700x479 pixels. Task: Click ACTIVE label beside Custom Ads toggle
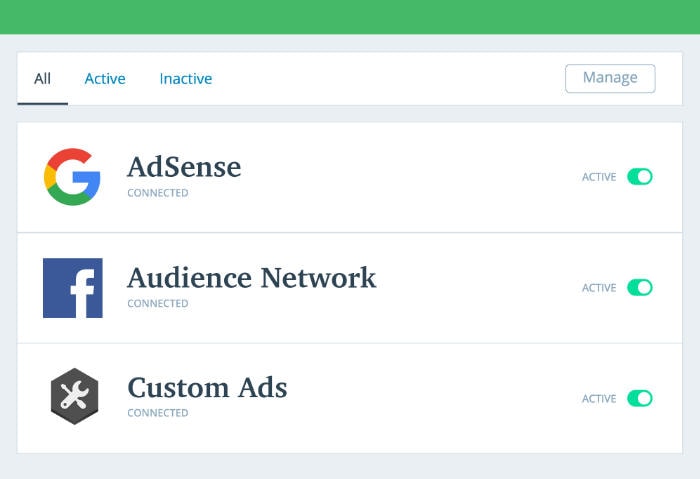[599, 399]
